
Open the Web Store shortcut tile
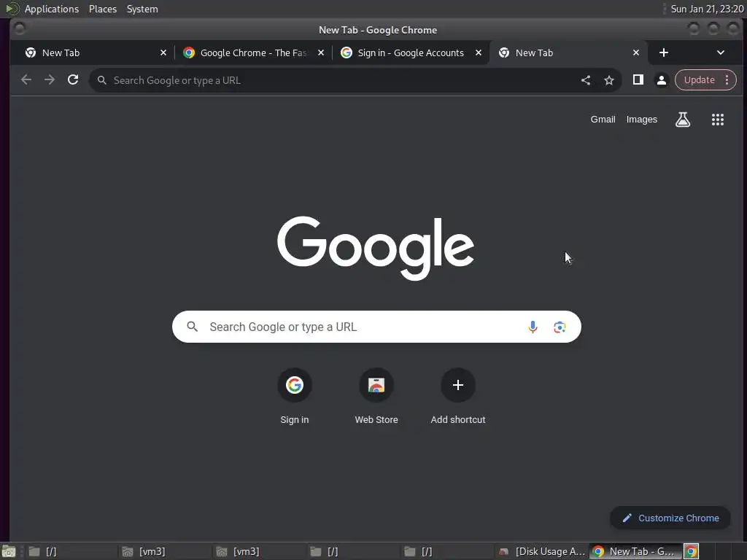click(x=376, y=396)
